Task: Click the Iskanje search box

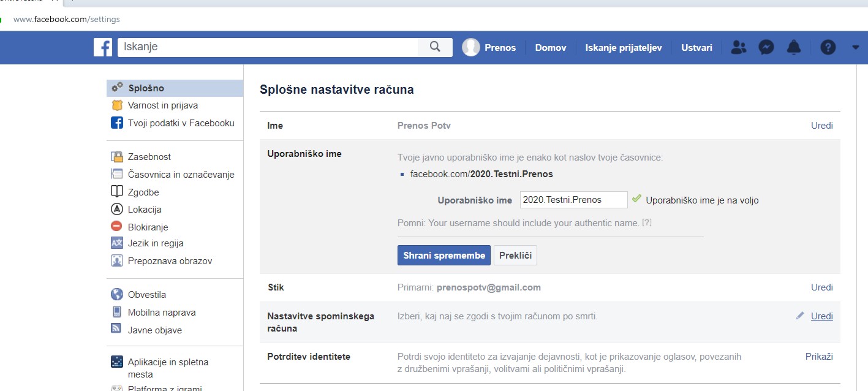Action: (x=268, y=47)
